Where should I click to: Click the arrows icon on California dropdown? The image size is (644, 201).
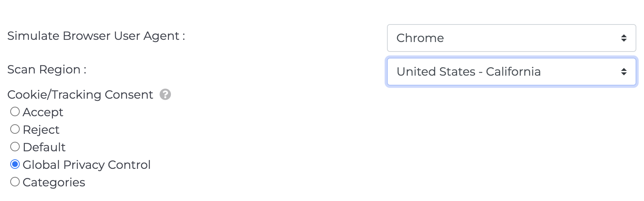pos(624,72)
